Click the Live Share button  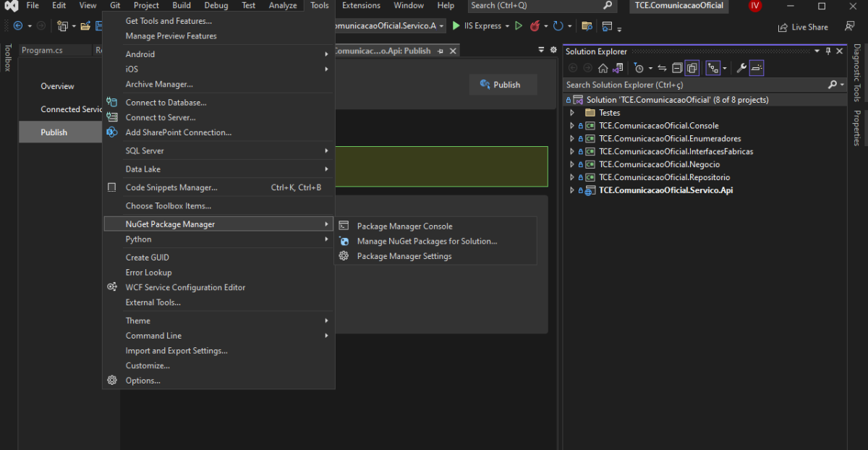(x=803, y=27)
